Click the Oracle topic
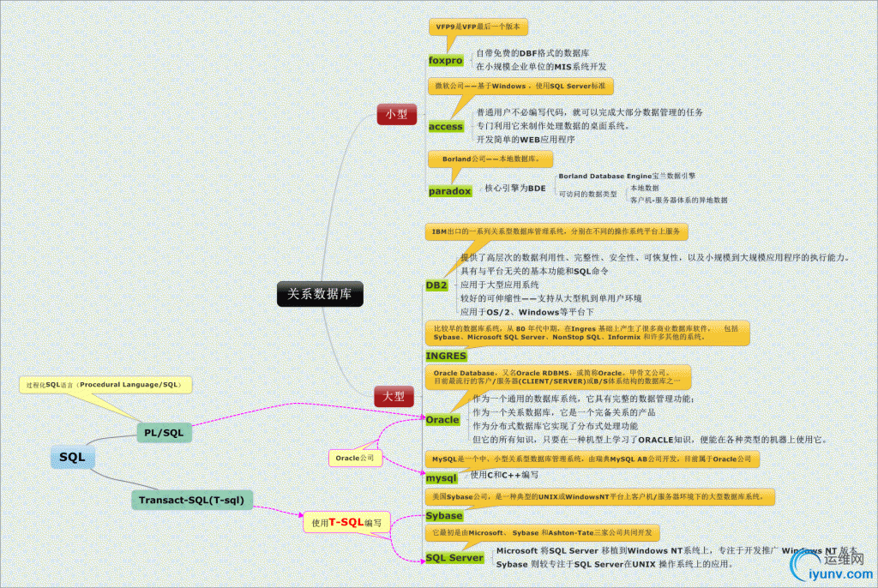The height and width of the screenshot is (588, 878). pyautogui.click(x=442, y=419)
